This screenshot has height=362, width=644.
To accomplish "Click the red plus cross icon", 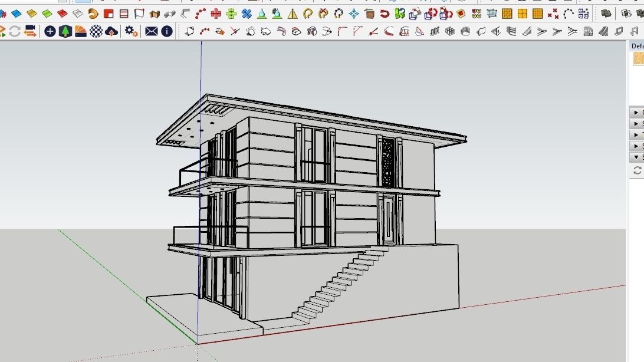I will [216, 14].
